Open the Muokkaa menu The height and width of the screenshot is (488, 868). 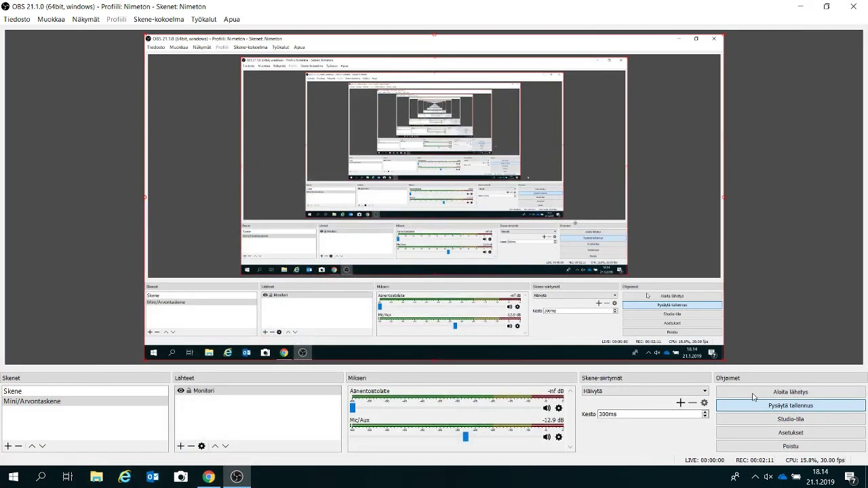click(x=51, y=19)
